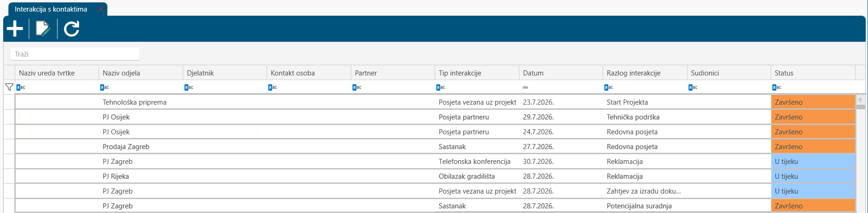Click date 30.7.2026. cell

(x=561, y=161)
